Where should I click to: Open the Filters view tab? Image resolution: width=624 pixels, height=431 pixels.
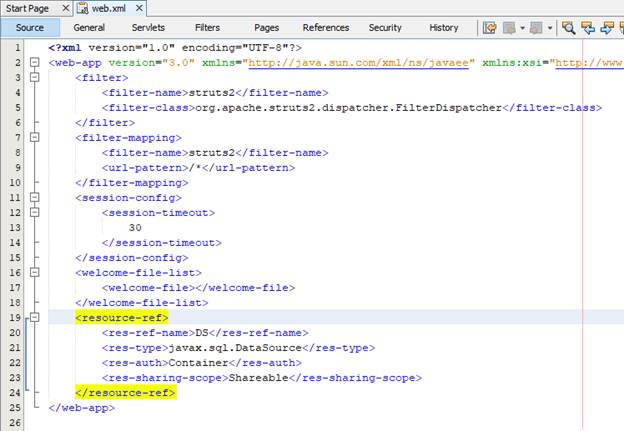(x=207, y=27)
